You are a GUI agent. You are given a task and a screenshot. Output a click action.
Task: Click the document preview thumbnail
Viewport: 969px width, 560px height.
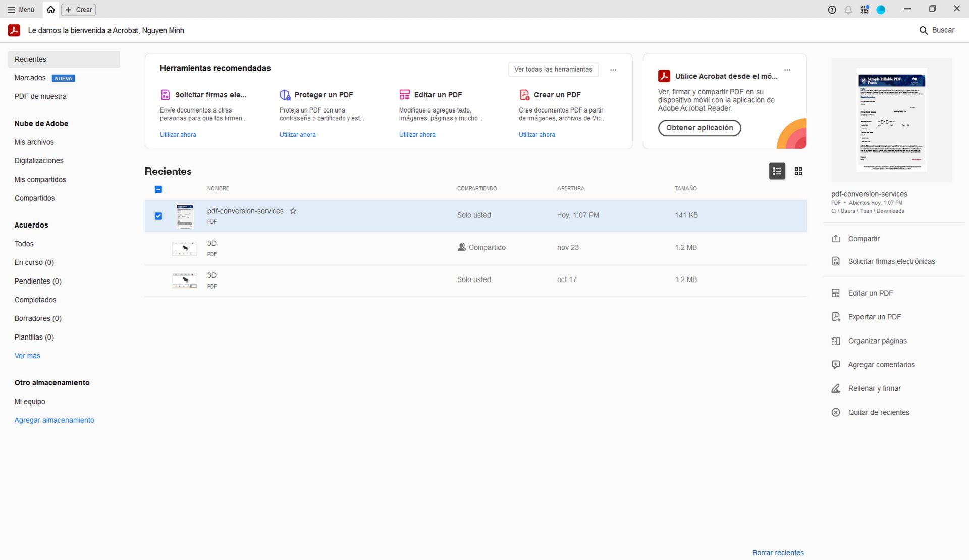tap(891, 120)
